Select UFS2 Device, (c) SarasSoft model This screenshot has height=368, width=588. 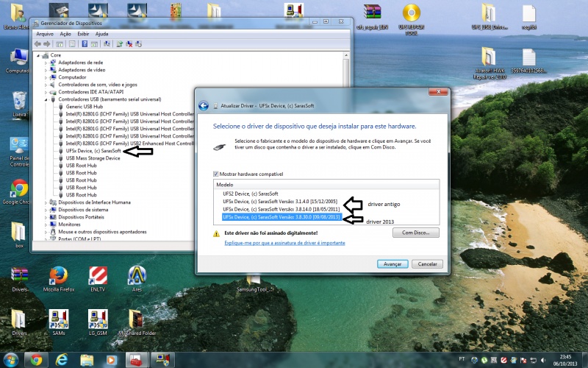click(x=251, y=194)
